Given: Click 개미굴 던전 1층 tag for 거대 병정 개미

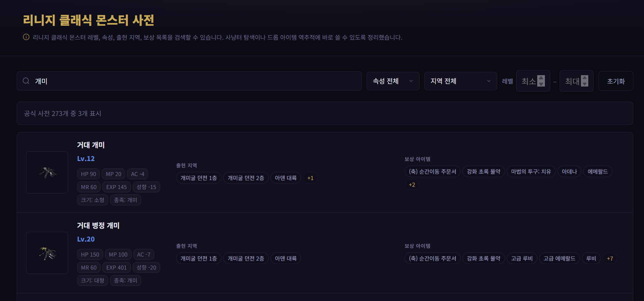Looking at the screenshot, I should tap(199, 259).
